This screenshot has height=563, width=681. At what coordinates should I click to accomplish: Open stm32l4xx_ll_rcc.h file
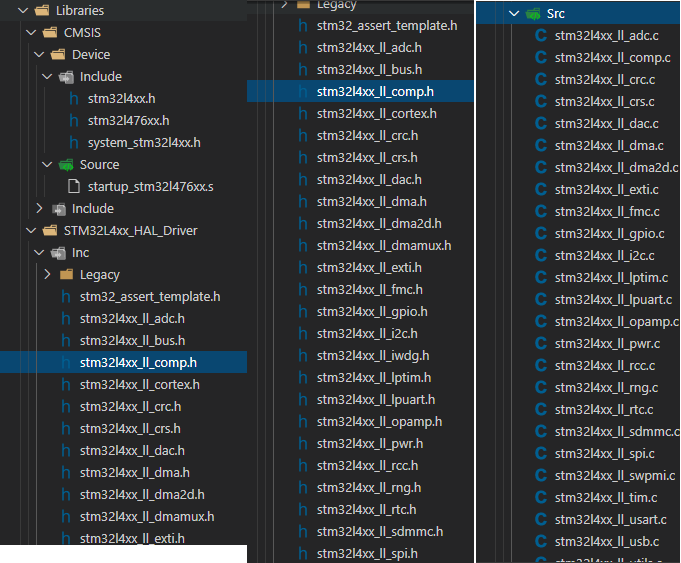pyautogui.click(x=367, y=466)
